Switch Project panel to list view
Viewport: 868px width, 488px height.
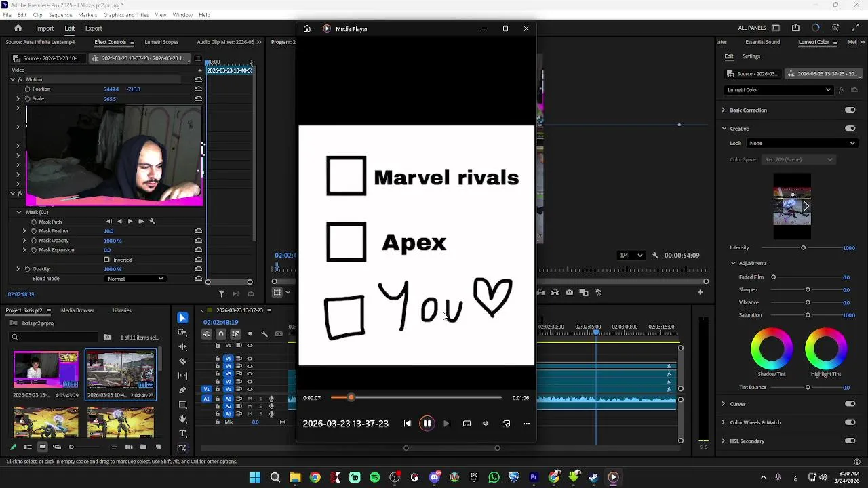coord(28,447)
